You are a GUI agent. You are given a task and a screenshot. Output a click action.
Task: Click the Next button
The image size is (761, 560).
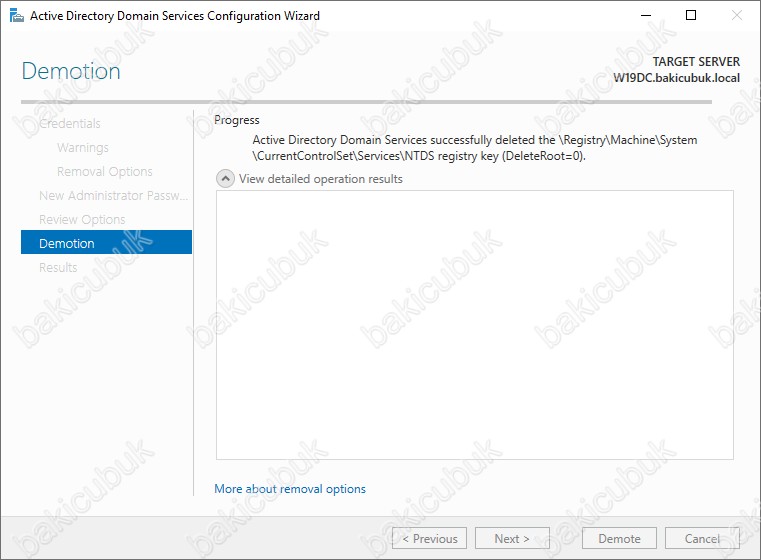(512, 538)
